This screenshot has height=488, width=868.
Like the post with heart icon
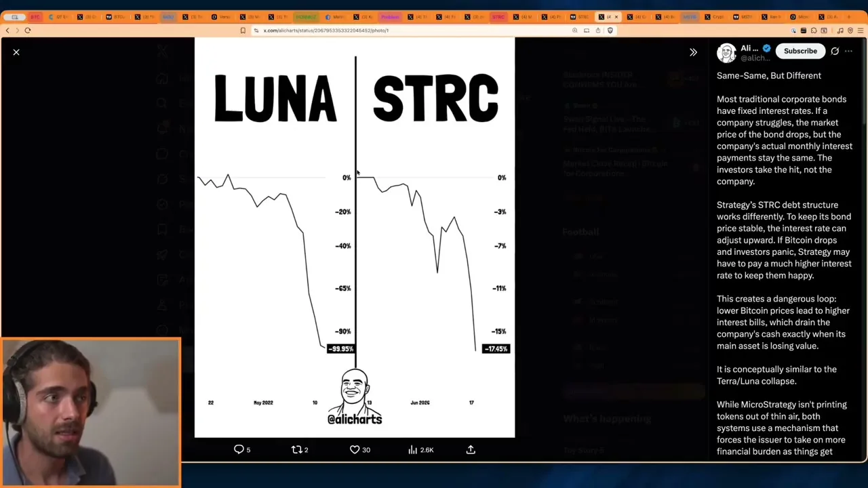(x=355, y=449)
